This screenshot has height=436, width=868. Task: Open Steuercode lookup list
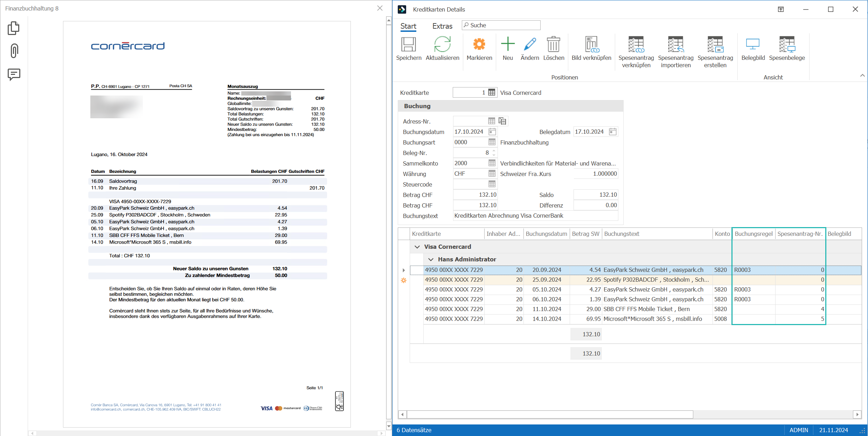[x=492, y=184]
